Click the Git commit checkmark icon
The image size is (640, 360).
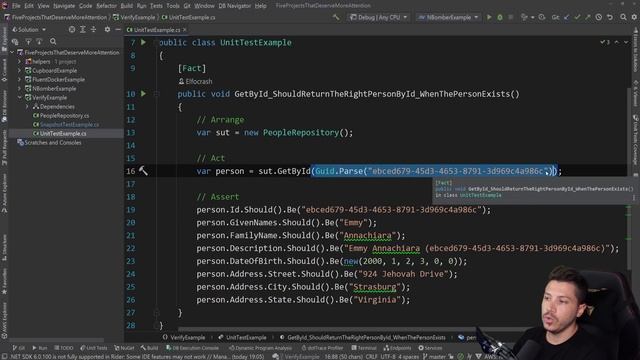(577, 18)
